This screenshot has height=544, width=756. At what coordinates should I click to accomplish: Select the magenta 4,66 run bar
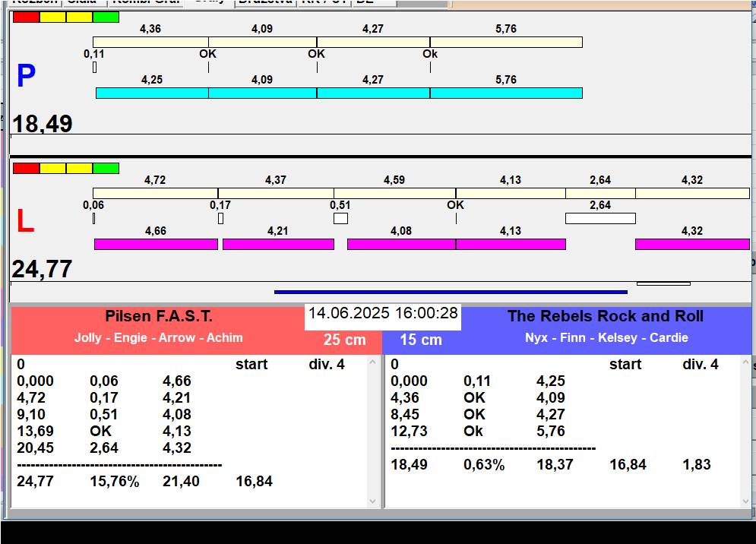156,244
